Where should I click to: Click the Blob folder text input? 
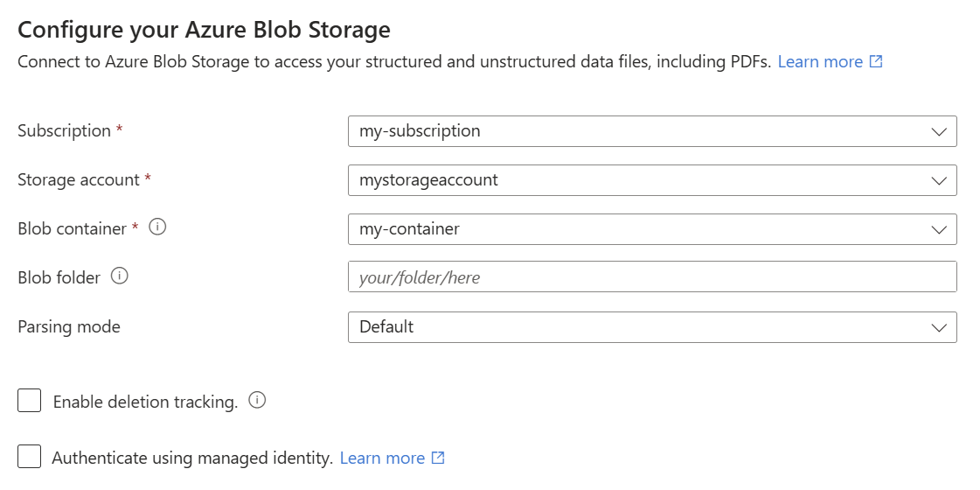[x=651, y=277]
